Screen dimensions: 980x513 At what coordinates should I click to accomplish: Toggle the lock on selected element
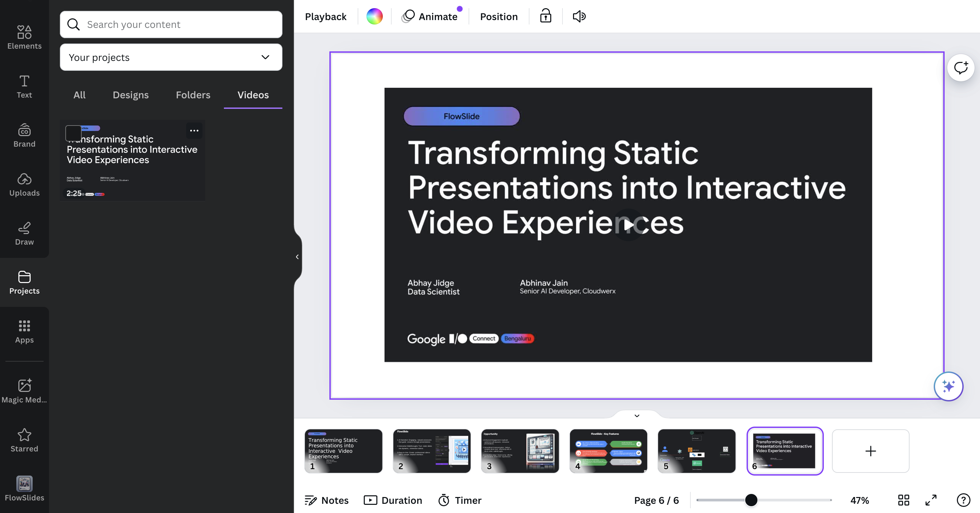(x=545, y=16)
